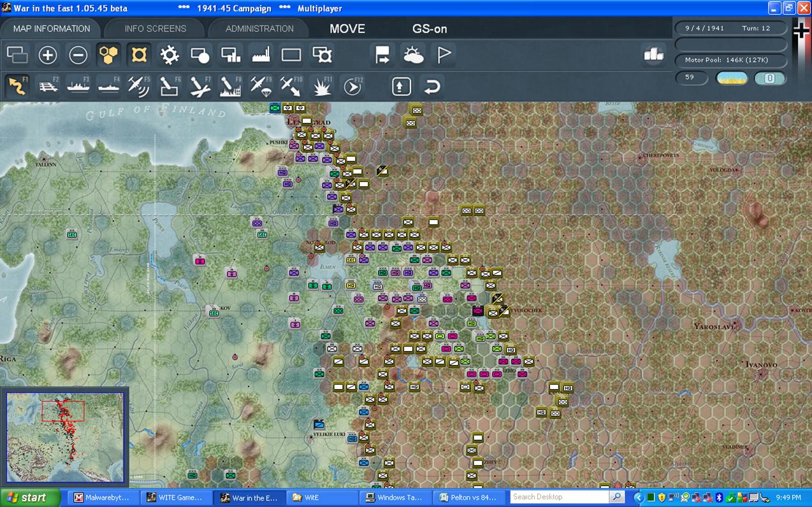Select the F6 mode icon
This screenshot has width=812, height=507.
tap(170, 86)
